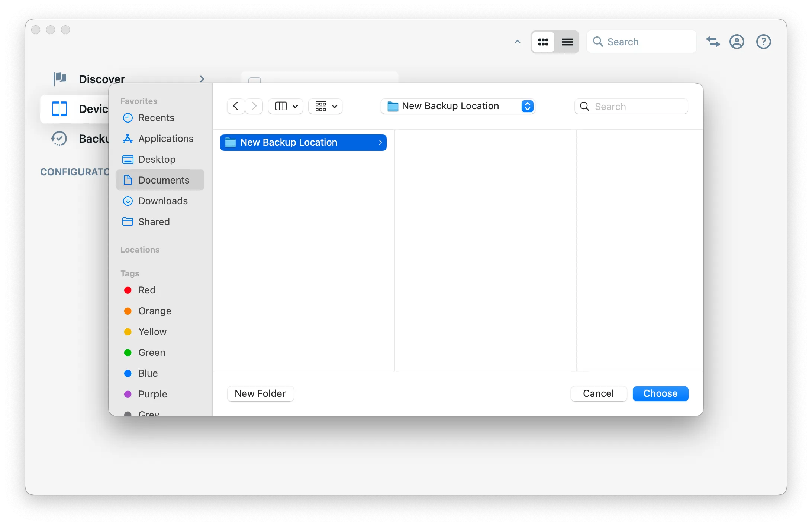Click the transfer arrows icon in toolbar
The width and height of the screenshot is (812, 526).
(713, 42)
